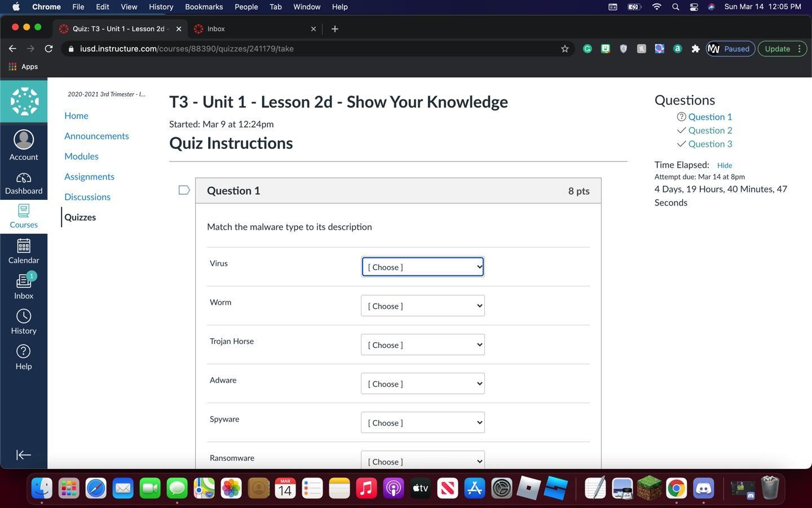The width and height of the screenshot is (812, 508).
Task: Reload the quiz page
Action: point(48,49)
